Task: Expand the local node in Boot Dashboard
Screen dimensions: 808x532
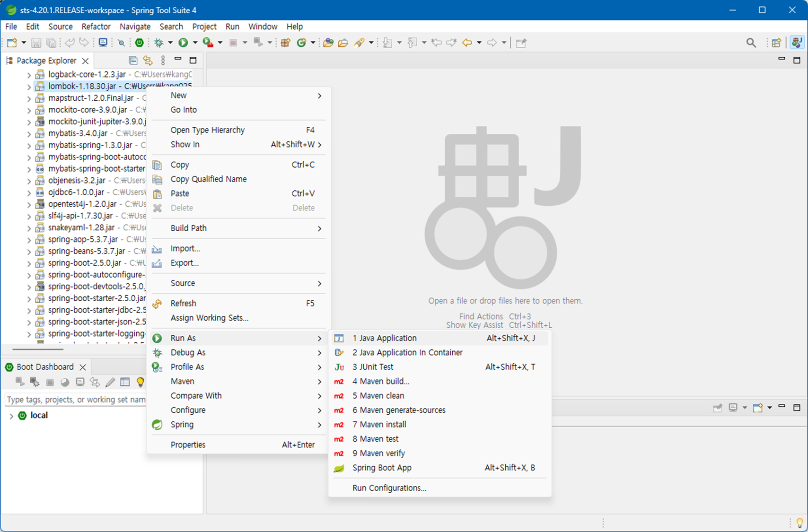Action: [x=11, y=416]
